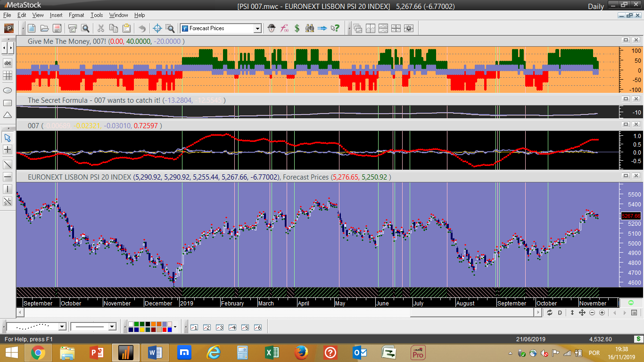
Task: Click the zoom out minus icon
Action: click(x=592, y=313)
